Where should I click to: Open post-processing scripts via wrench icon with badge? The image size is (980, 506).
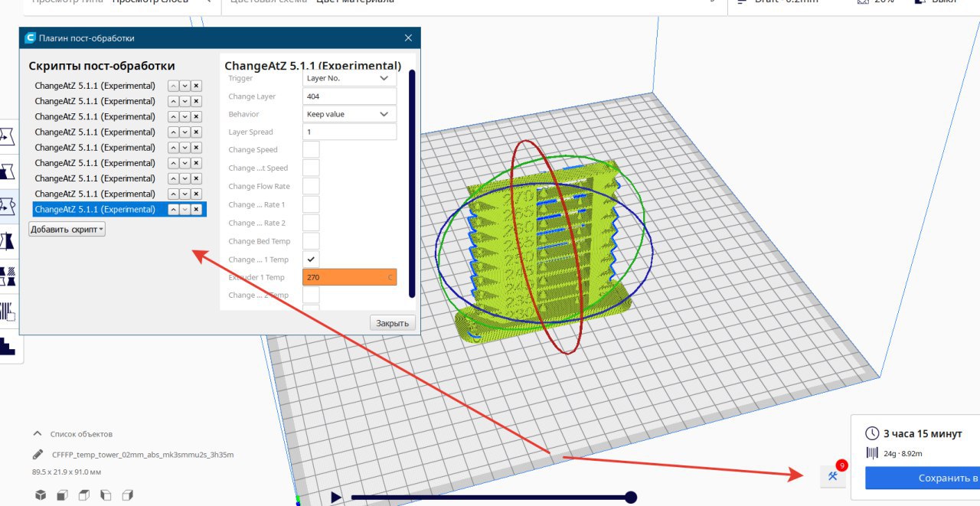coord(832,476)
